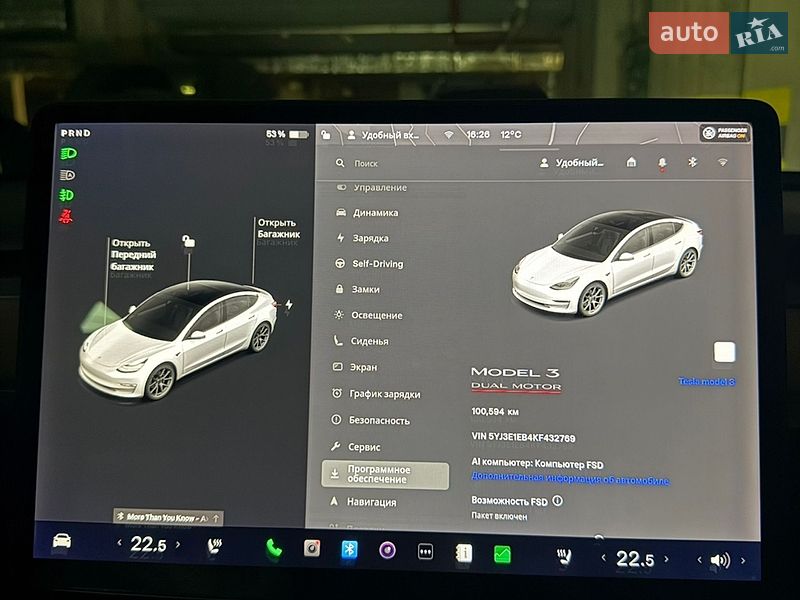Screen dimensions: 800x600
Task: Toggle the headlights indicator icon
Action: [68, 154]
